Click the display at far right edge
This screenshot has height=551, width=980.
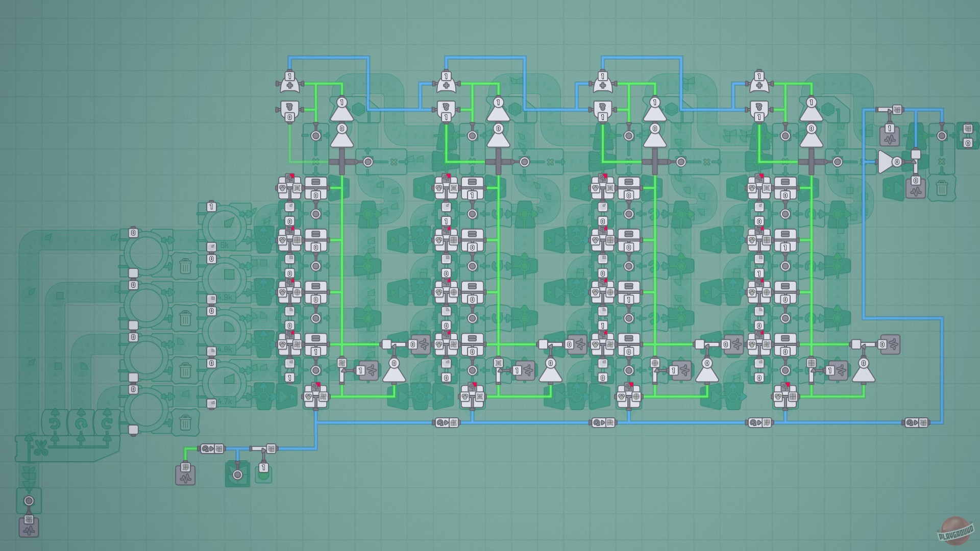[x=967, y=135]
